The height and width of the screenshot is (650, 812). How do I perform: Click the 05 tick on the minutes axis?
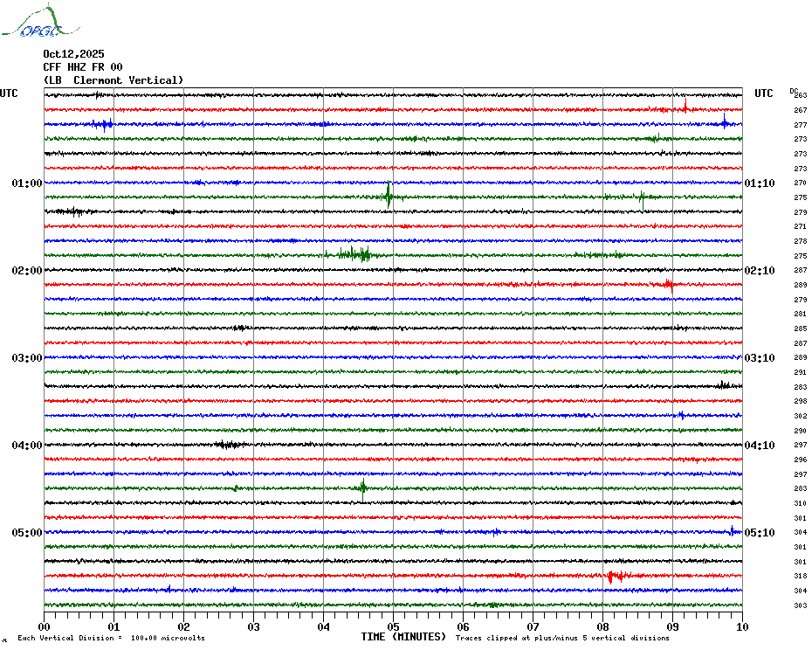393,626
